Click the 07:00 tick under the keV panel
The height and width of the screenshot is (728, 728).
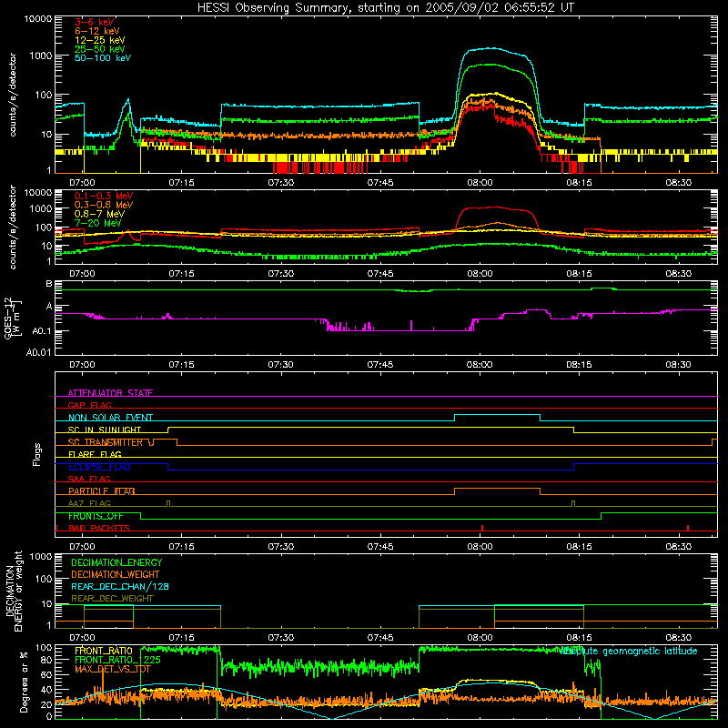click(x=82, y=183)
